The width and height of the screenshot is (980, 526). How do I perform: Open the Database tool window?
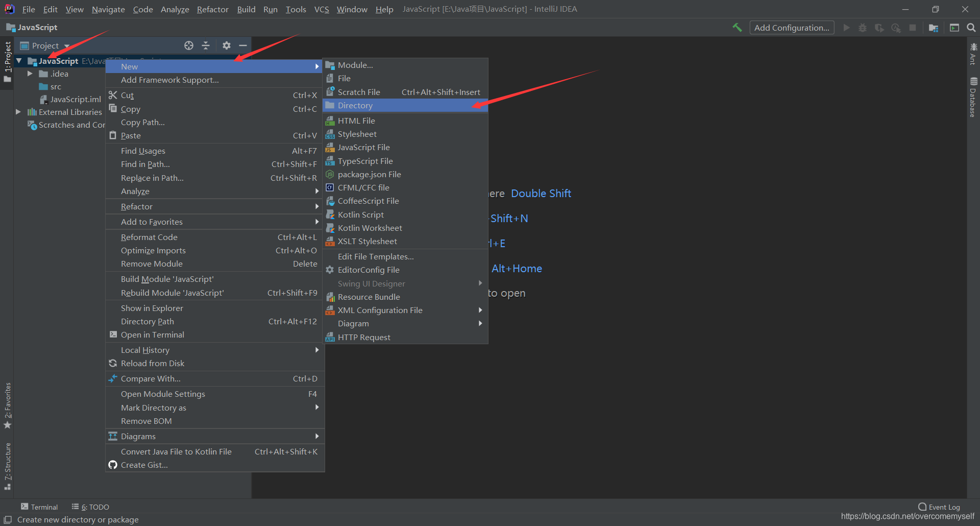pyautogui.click(x=973, y=97)
